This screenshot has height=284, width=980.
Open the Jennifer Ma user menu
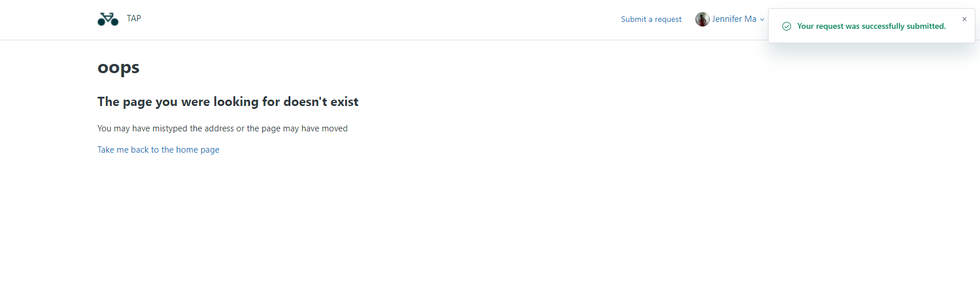pos(733,19)
